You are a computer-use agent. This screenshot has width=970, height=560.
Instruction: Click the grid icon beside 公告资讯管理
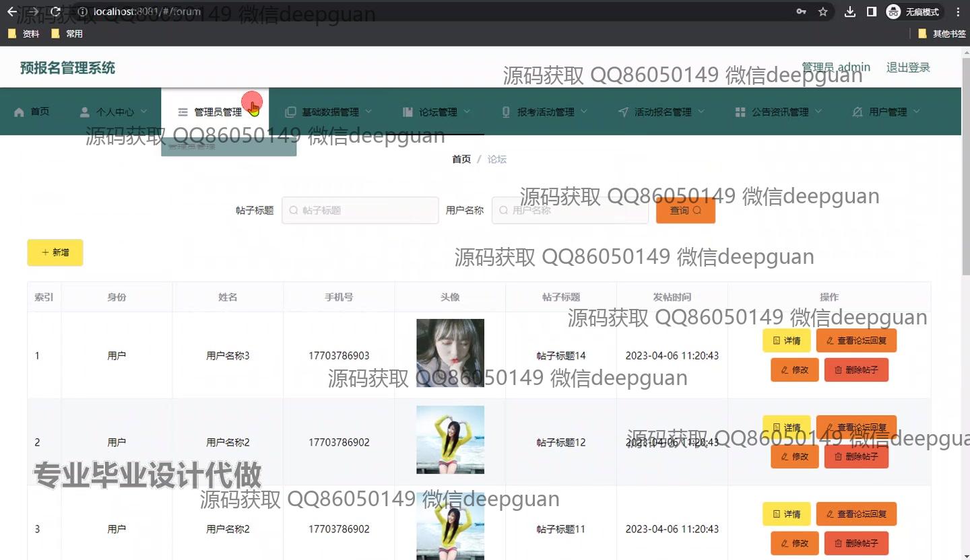click(740, 112)
